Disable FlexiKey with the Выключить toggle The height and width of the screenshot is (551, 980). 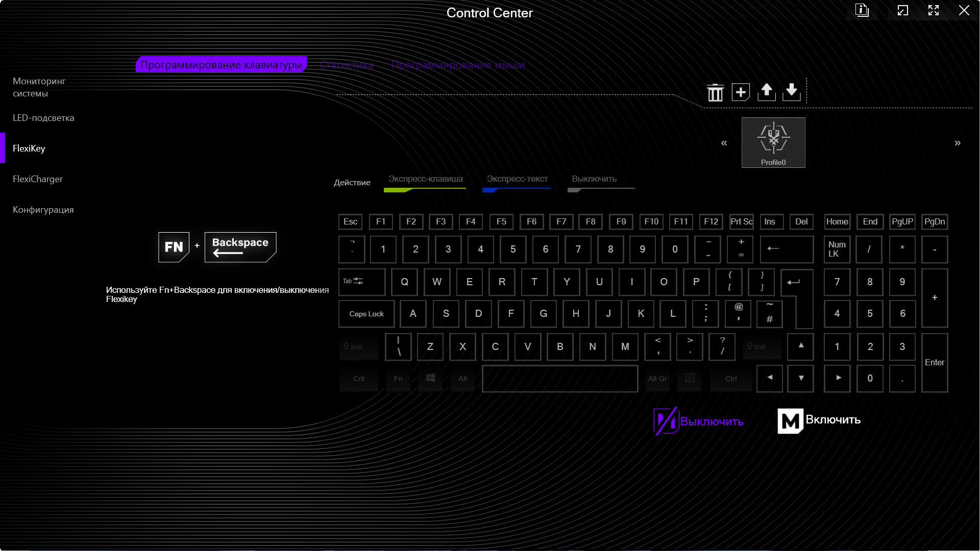pos(698,421)
